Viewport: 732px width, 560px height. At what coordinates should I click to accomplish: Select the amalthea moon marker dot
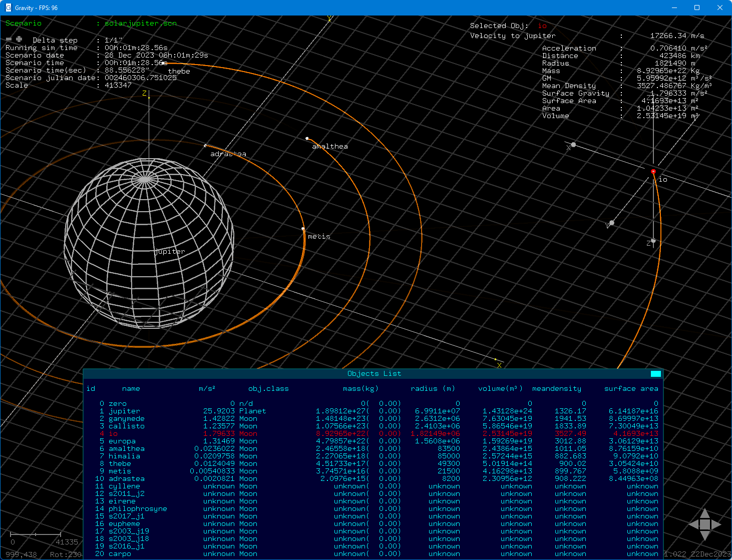pyautogui.click(x=307, y=139)
